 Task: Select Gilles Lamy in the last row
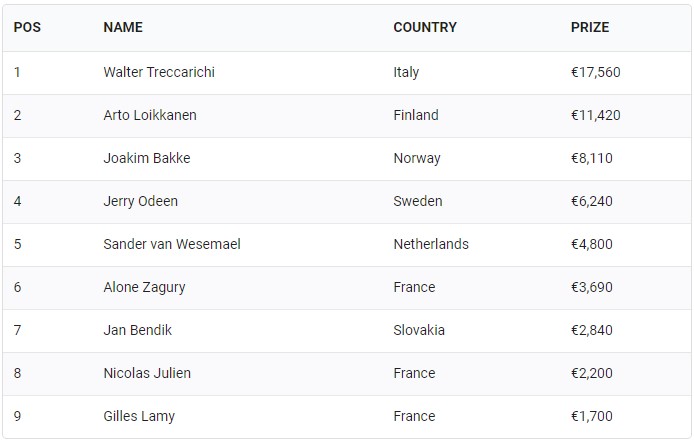pyautogui.click(x=139, y=416)
